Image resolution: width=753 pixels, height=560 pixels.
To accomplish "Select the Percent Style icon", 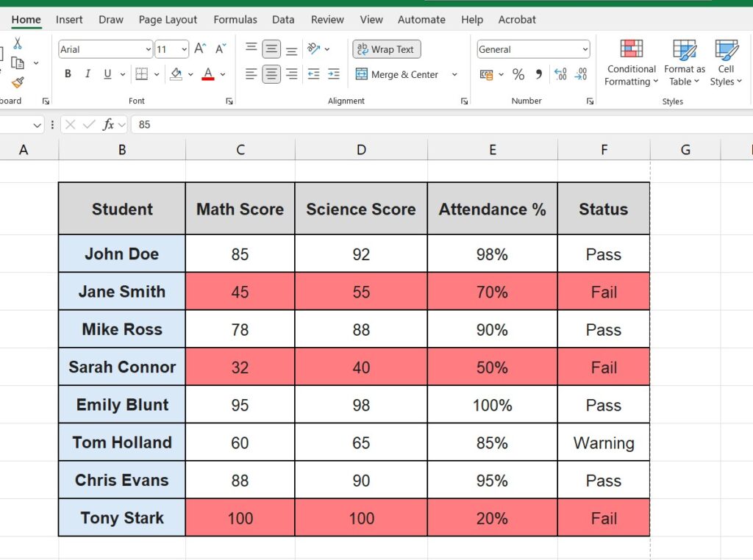I will (x=518, y=74).
